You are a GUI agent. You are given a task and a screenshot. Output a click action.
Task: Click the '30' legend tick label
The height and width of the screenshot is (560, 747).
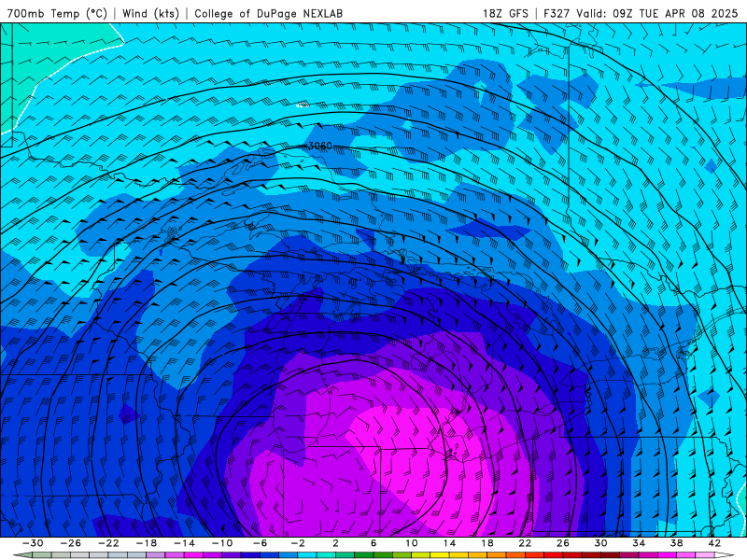600,543
